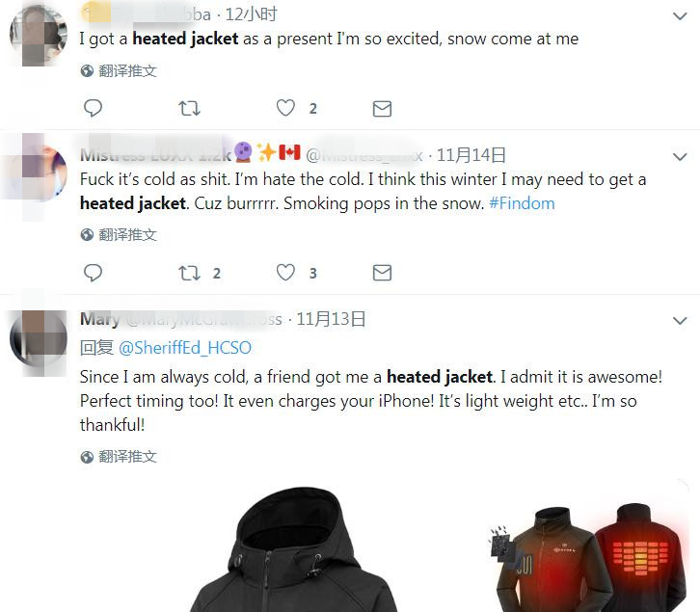
Task: Translate the first tweet with 翻译推文
Action: click(x=119, y=71)
